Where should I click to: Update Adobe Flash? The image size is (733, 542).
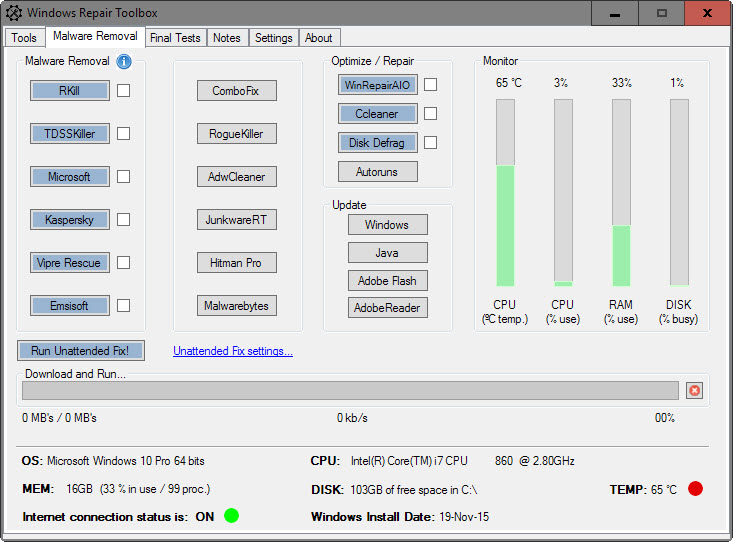[388, 281]
